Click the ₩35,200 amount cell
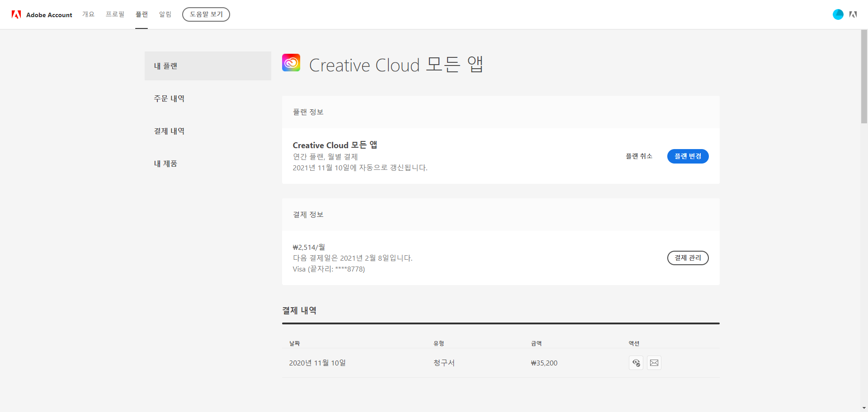 click(544, 363)
